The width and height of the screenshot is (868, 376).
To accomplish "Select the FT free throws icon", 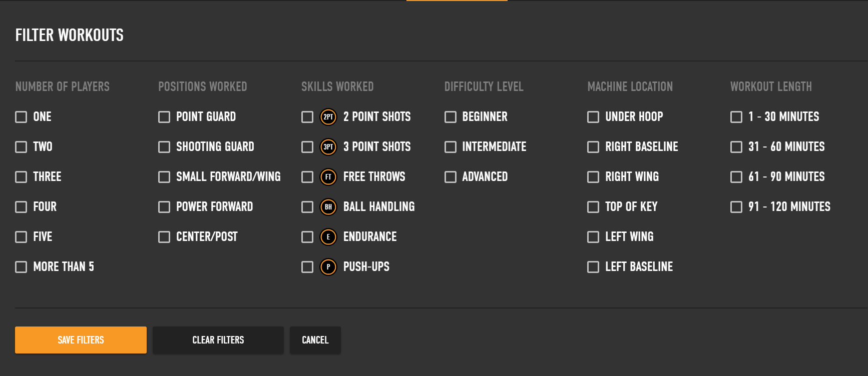I will click(328, 177).
